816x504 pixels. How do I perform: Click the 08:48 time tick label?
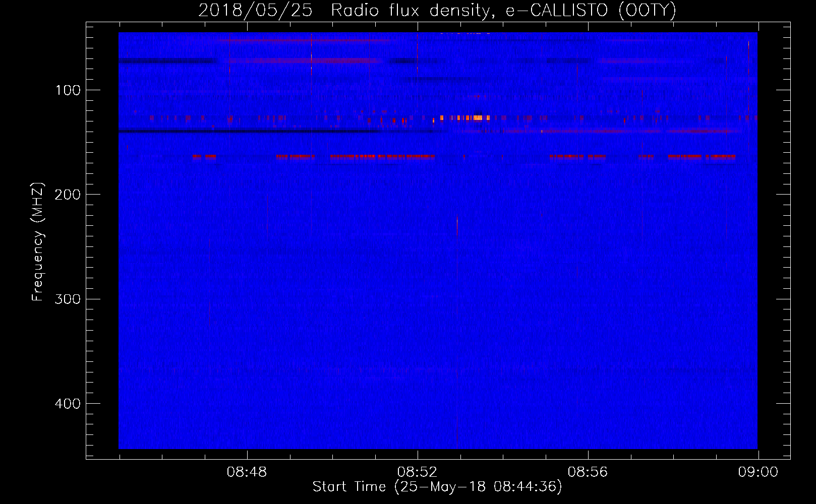pos(247,472)
